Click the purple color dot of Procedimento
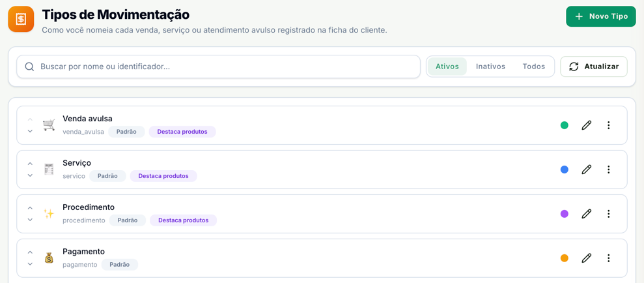644x283 pixels. 565,214
